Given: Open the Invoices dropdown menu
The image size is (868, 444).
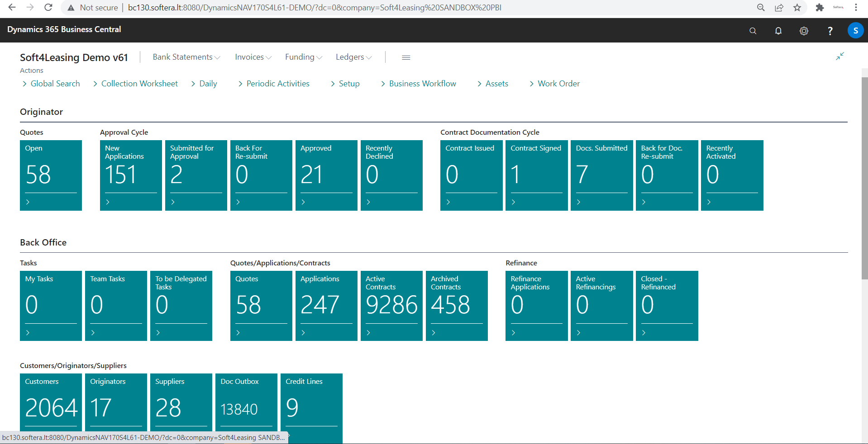Looking at the screenshot, I should click(x=253, y=57).
